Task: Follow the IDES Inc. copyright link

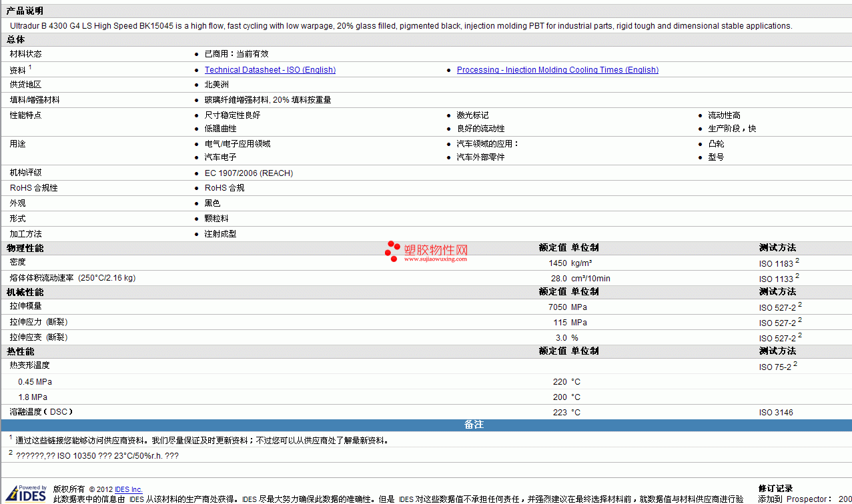Action: point(129,490)
